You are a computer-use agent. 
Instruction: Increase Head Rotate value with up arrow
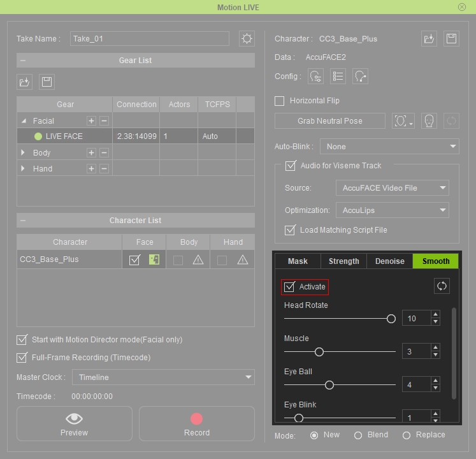pos(436,314)
